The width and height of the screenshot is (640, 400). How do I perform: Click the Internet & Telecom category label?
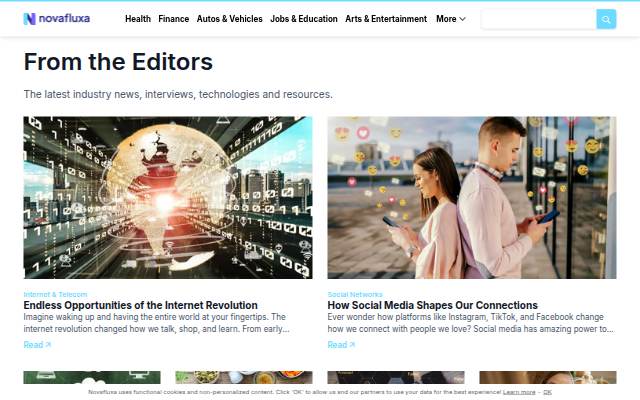tap(56, 294)
